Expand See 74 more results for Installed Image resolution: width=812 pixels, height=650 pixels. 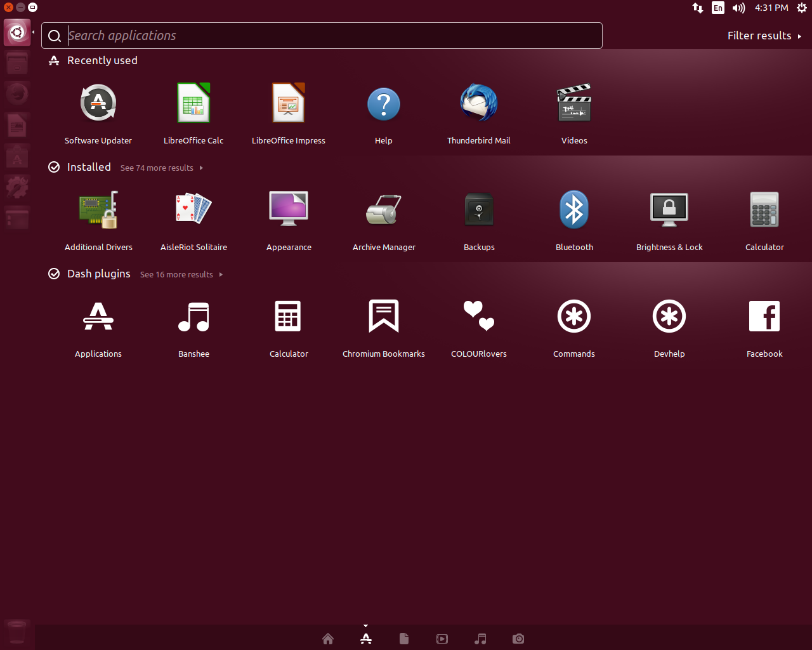[162, 168]
